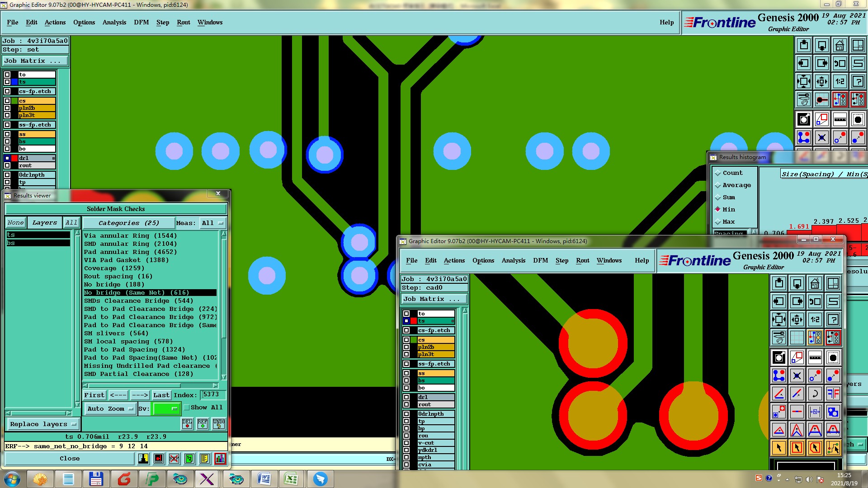Open the ruler measurement tool
The image size is (868, 488).
click(x=840, y=119)
